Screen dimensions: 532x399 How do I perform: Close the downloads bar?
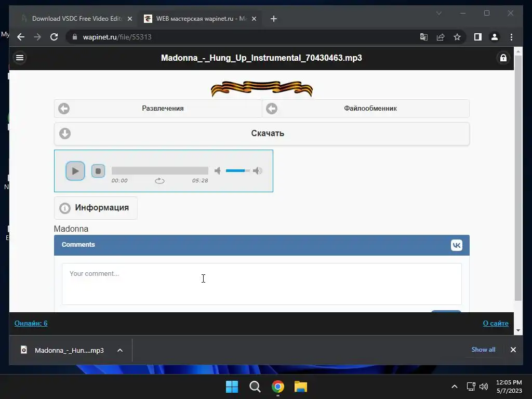coord(513,350)
